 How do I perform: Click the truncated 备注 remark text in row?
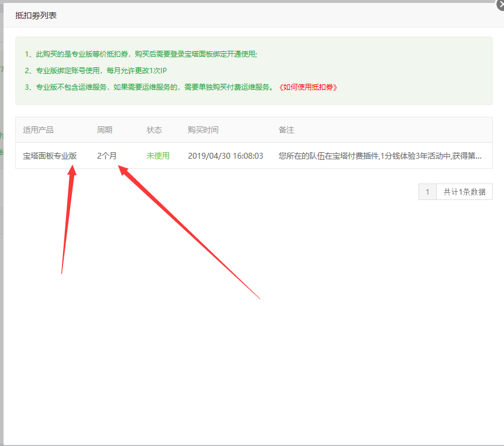tap(380, 156)
